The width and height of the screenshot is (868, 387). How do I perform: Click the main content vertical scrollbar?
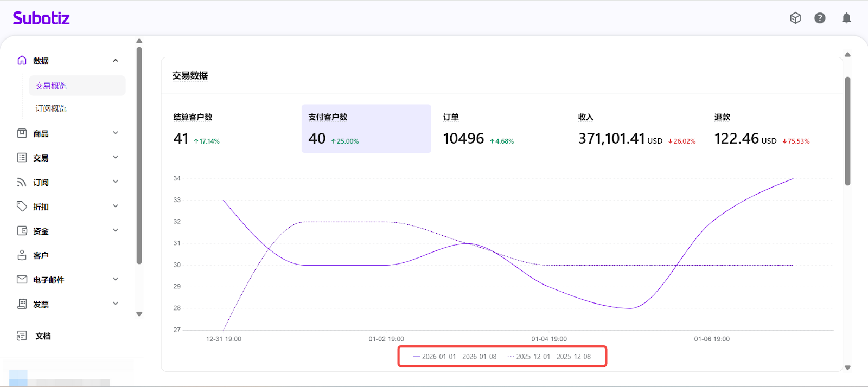(847, 131)
